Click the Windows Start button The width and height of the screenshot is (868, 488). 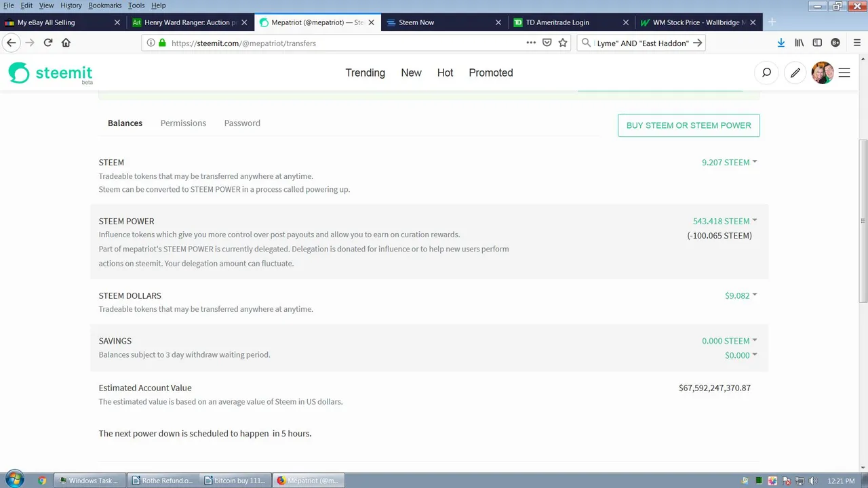click(x=14, y=479)
